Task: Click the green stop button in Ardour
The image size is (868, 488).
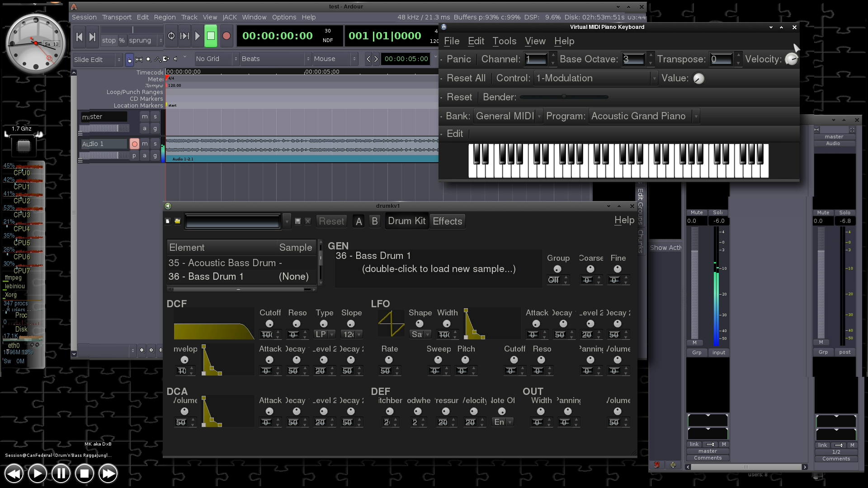Action: [211, 36]
